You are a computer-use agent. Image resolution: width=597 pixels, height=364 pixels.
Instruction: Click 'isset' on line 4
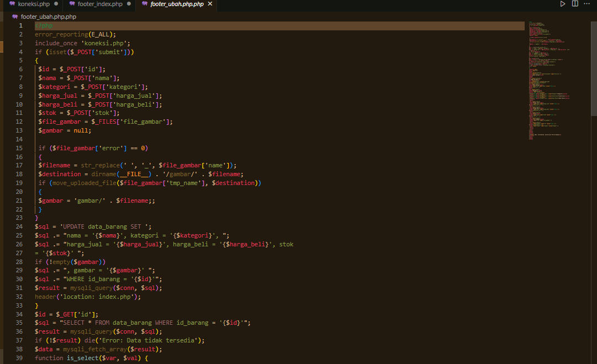(x=58, y=52)
